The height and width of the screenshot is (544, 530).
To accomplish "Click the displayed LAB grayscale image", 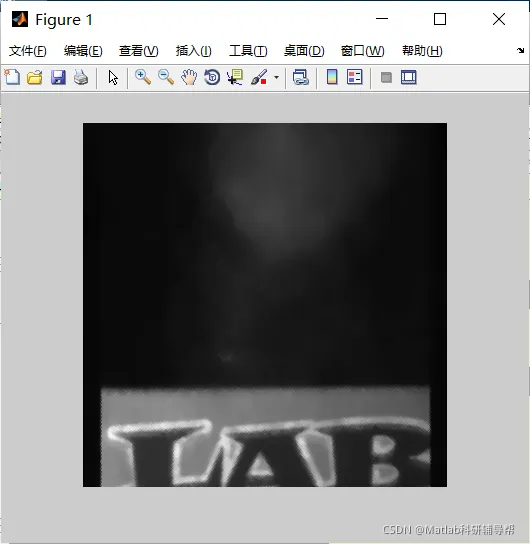I will (265, 305).
